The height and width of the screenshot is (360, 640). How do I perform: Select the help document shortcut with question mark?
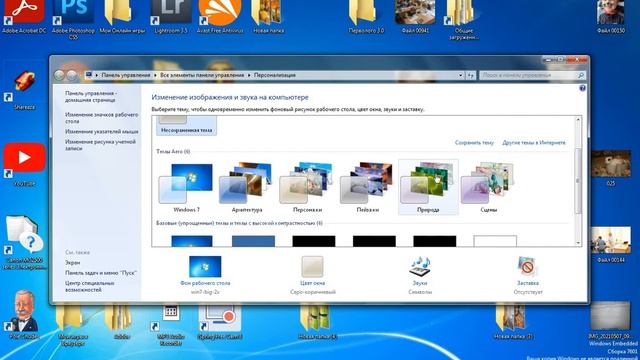click(x=24, y=243)
